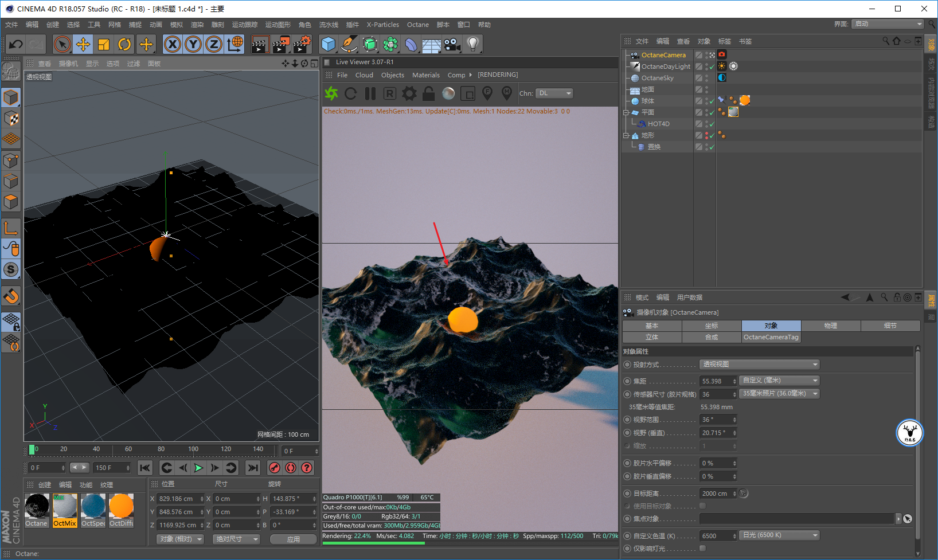This screenshot has height=560, width=938.
Task: Open Octane settings gear in Live Viewer
Action: (x=409, y=93)
